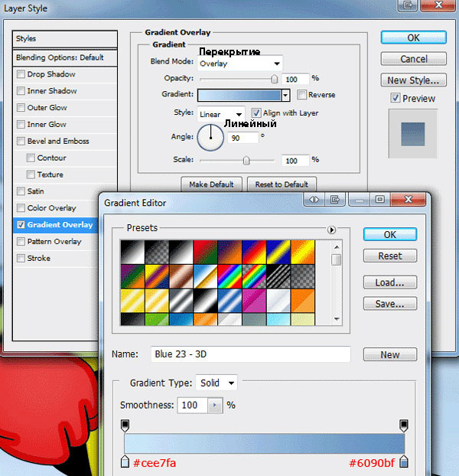Select the chrome gradient preset

click(x=205, y=276)
